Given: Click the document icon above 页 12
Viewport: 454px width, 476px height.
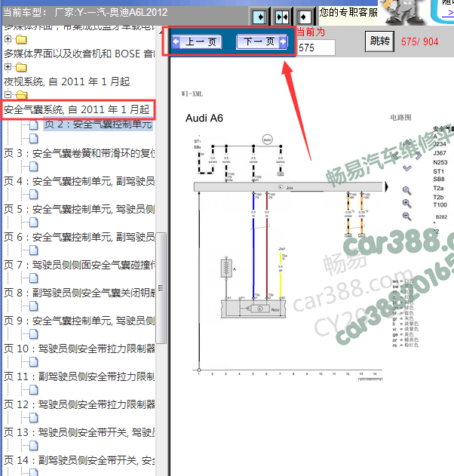Looking at the screenshot, I should [x=34, y=390].
